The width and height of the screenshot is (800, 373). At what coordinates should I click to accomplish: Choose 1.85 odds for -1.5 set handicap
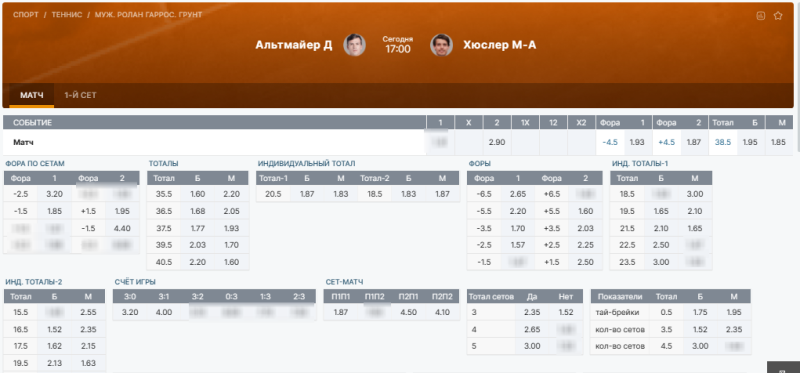(54, 211)
